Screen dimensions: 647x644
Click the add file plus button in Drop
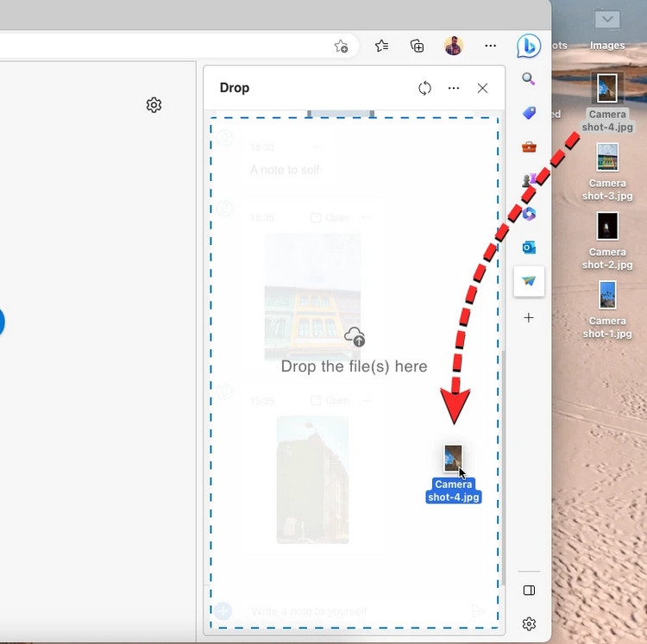[223, 610]
